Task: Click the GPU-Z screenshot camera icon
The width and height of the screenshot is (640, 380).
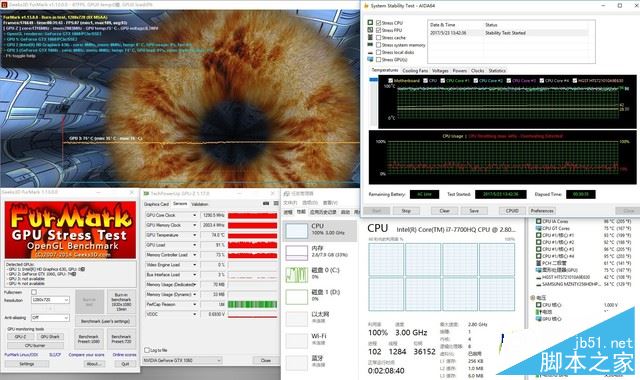Action: [266, 204]
